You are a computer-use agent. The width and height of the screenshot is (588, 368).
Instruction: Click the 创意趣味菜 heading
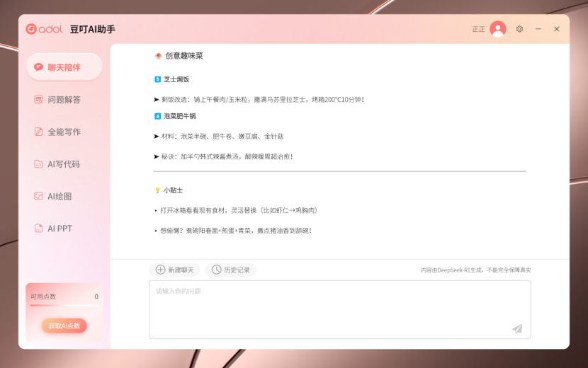tap(184, 56)
